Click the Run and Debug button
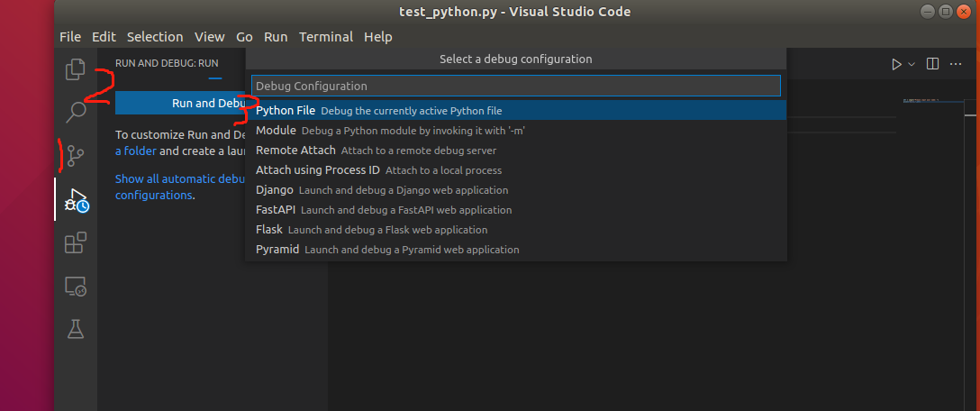Screen dimensions: 980x411 pos(181,104)
